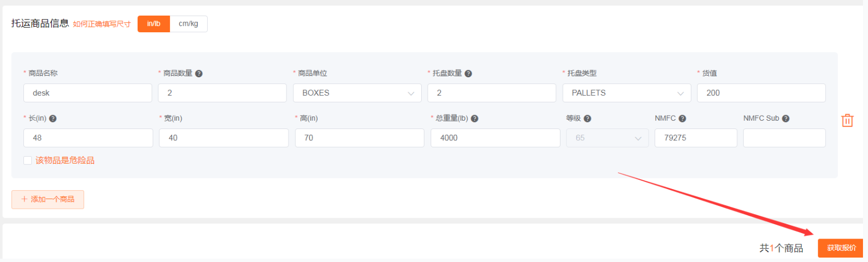Click help icon next to 商品数量

[x=199, y=73]
